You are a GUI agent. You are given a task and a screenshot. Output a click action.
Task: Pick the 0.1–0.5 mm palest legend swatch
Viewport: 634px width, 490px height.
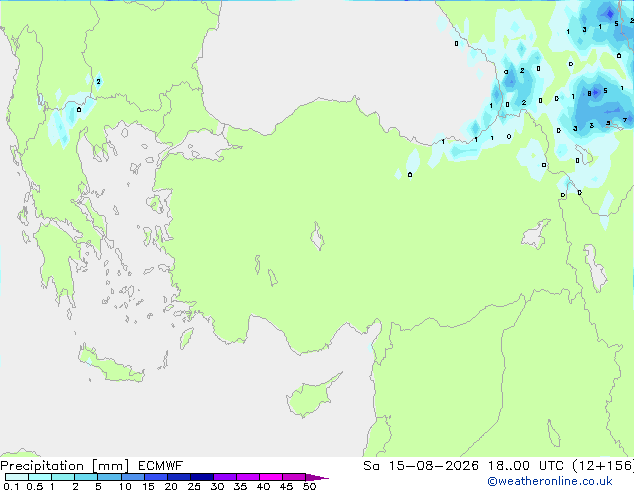point(17,477)
